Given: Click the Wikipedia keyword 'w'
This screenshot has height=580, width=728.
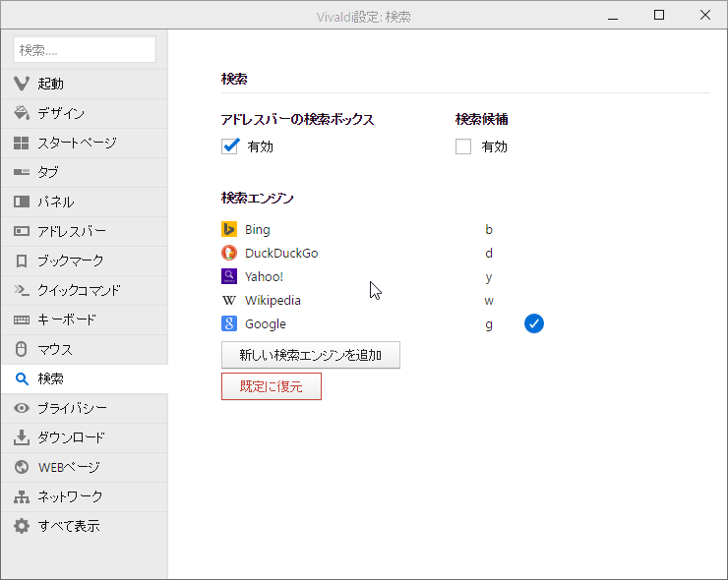Looking at the screenshot, I should (488, 301).
